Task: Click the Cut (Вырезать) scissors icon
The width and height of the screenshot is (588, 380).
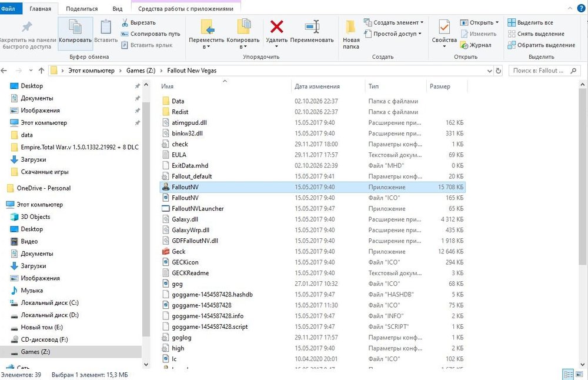Action: pyautogui.click(x=125, y=23)
